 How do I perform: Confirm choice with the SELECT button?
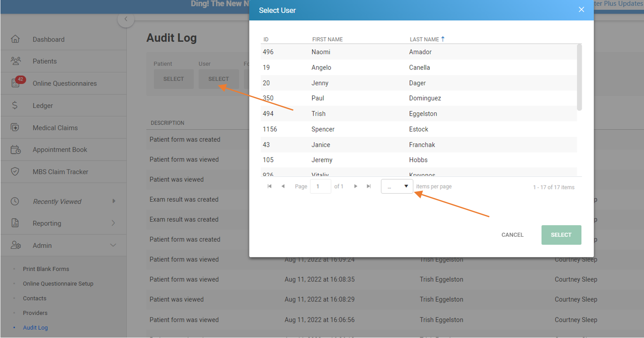click(x=561, y=235)
